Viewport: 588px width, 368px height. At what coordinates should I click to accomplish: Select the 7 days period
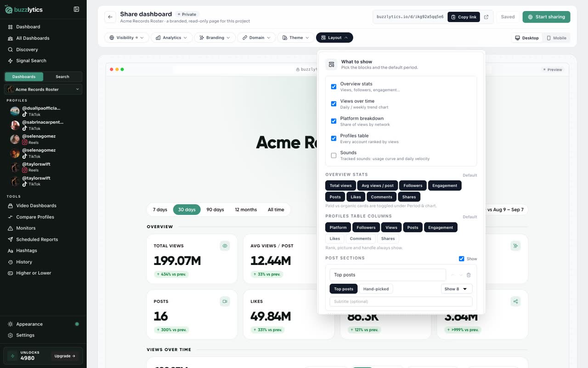click(160, 210)
